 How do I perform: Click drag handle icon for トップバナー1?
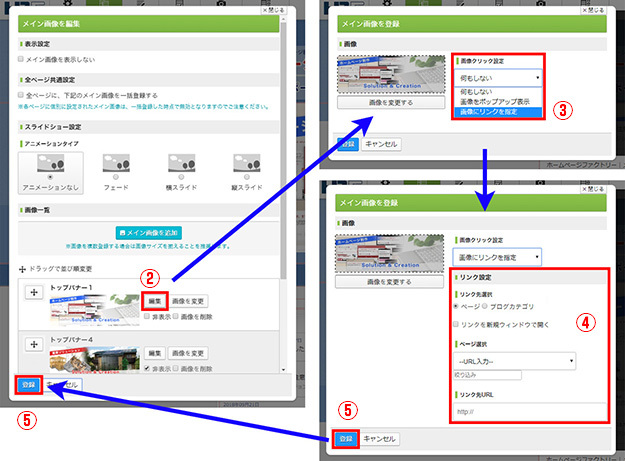coord(36,292)
